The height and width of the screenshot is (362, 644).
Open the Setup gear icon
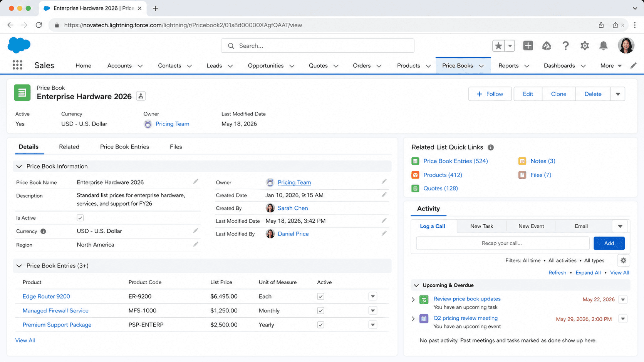pos(585,46)
